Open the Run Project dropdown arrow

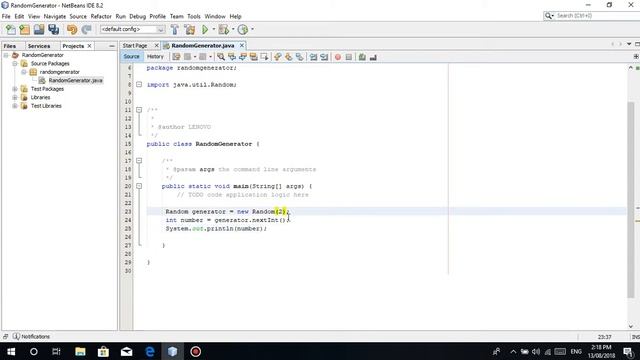pyautogui.click(x=213, y=29)
